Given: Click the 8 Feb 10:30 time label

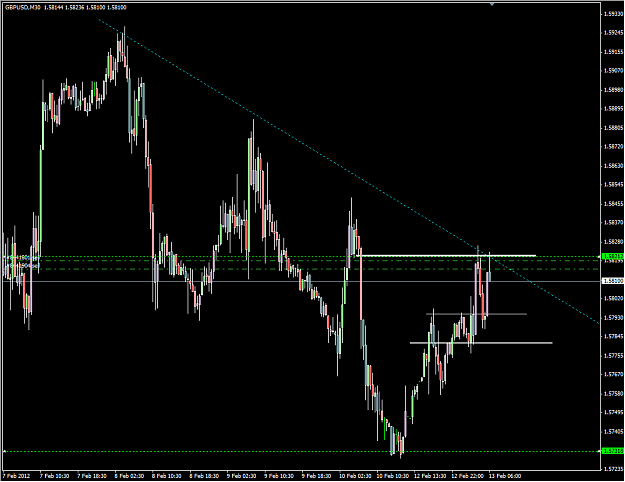Looking at the screenshot, I should click(x=167, y=476).
